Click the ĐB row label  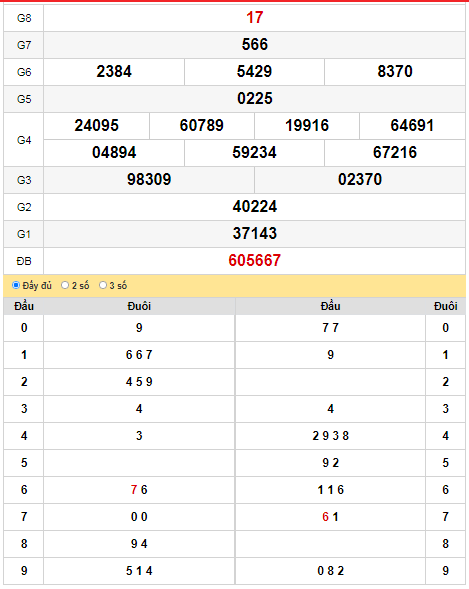pos(24,261)
